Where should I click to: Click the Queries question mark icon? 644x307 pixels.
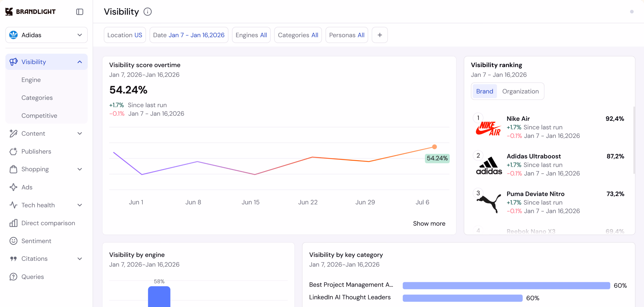(13, 277)
